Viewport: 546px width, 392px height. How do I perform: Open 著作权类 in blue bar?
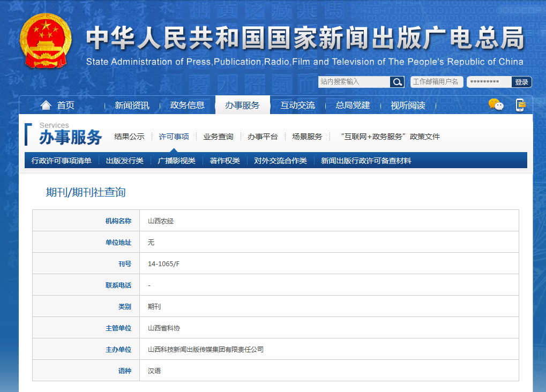point(225,161)
